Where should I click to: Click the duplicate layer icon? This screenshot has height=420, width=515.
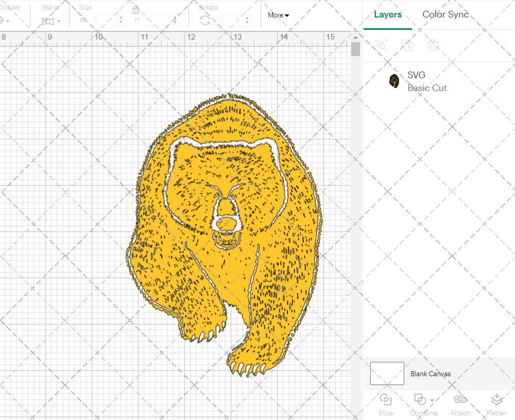tap(407, 45)
